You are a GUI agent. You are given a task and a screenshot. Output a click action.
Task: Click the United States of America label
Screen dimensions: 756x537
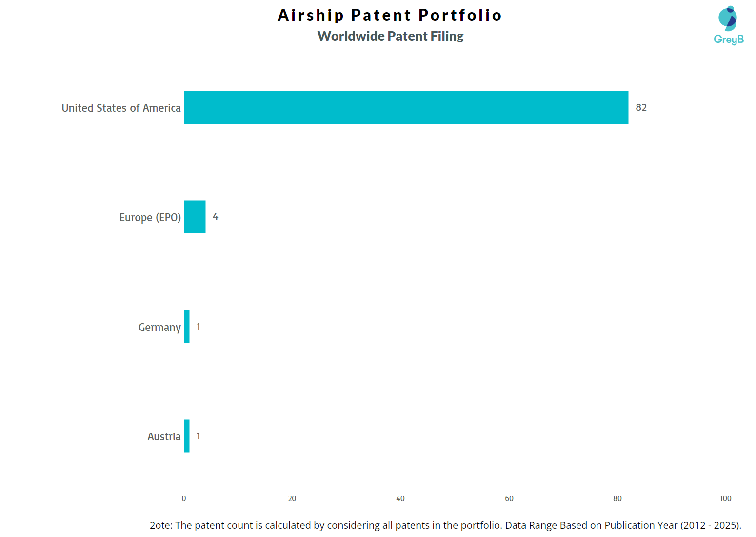tap(121, 108)
